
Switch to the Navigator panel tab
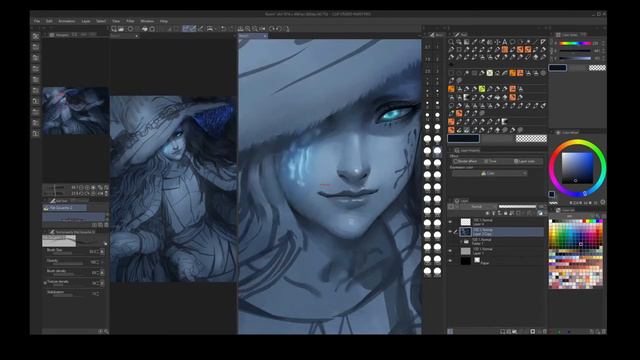(61, 35)
